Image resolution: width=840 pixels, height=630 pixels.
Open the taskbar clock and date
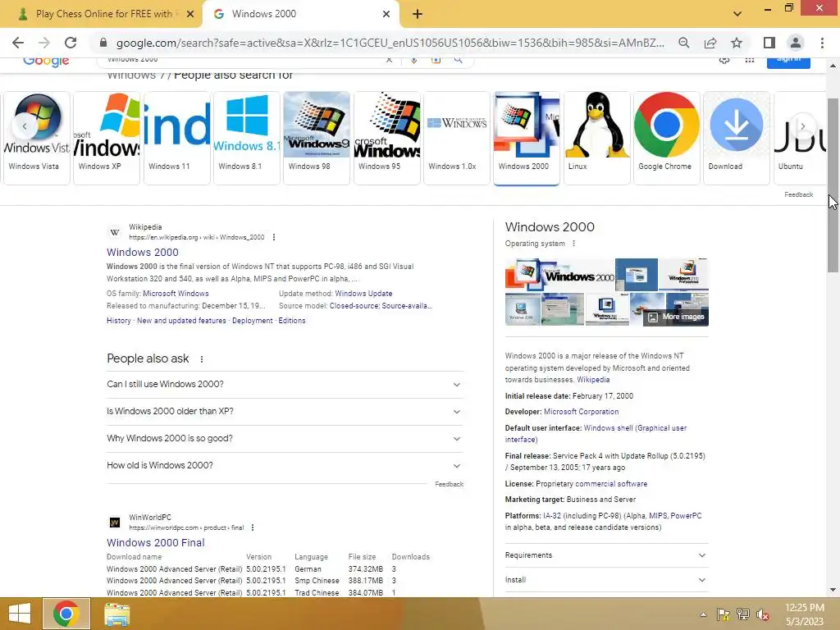[804, 614]
